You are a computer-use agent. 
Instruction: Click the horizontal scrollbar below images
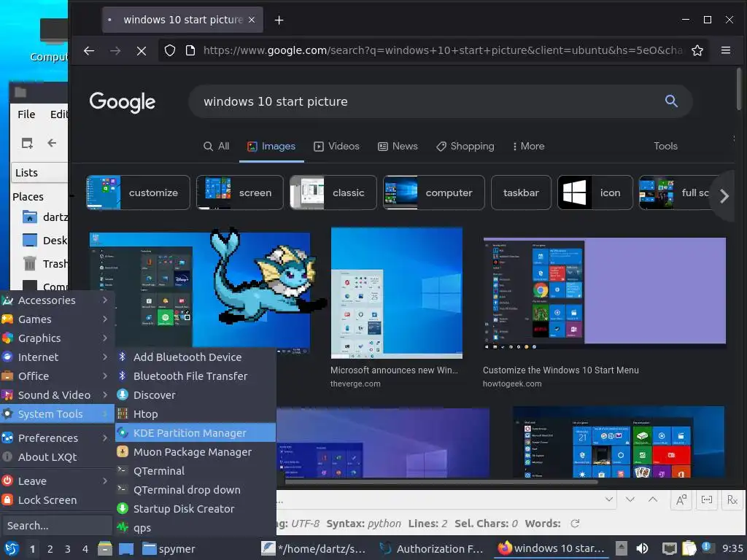441,482
